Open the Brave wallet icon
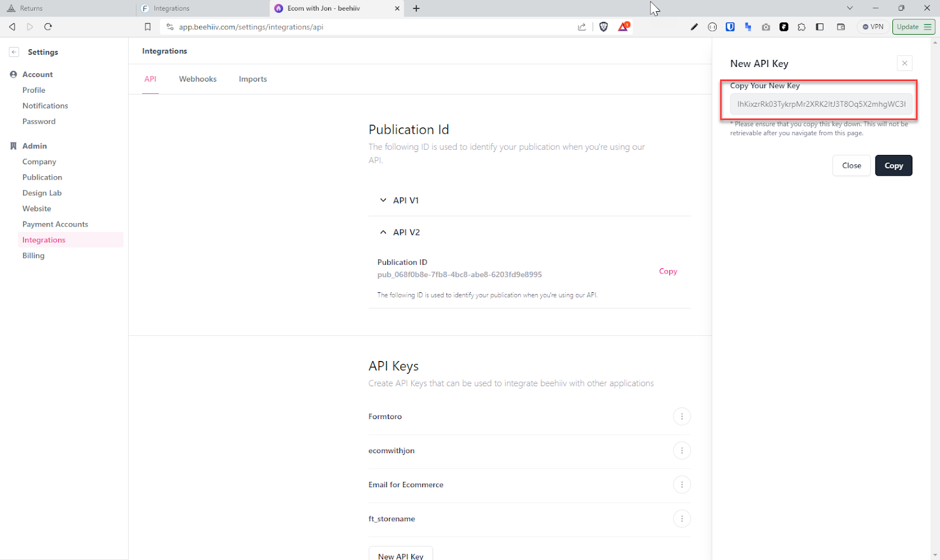Image resolution: width=940 pixels, height=560 pixels. pos(841,27)
